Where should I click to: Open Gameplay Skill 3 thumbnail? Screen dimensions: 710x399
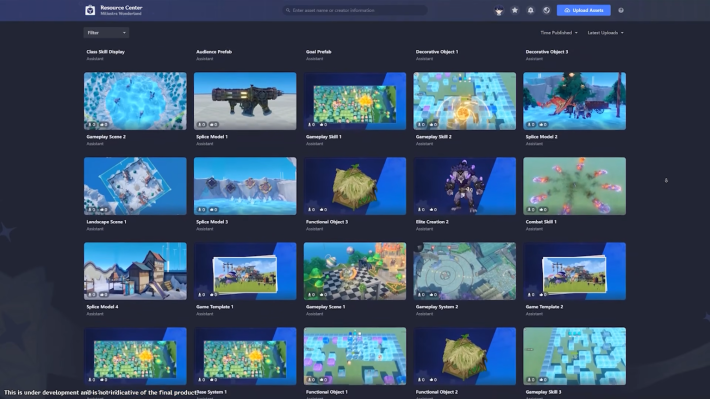pyautogui.click(x=575, y=356)
